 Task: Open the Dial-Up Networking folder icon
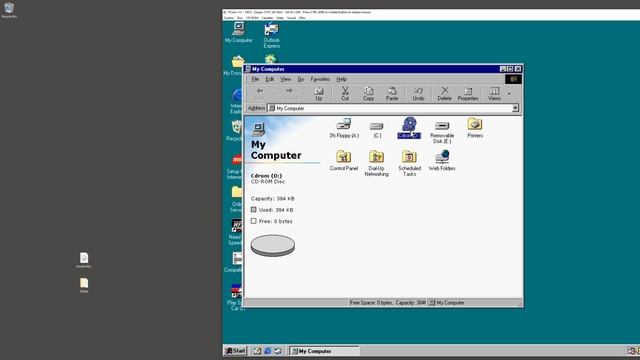click(376, 163)
